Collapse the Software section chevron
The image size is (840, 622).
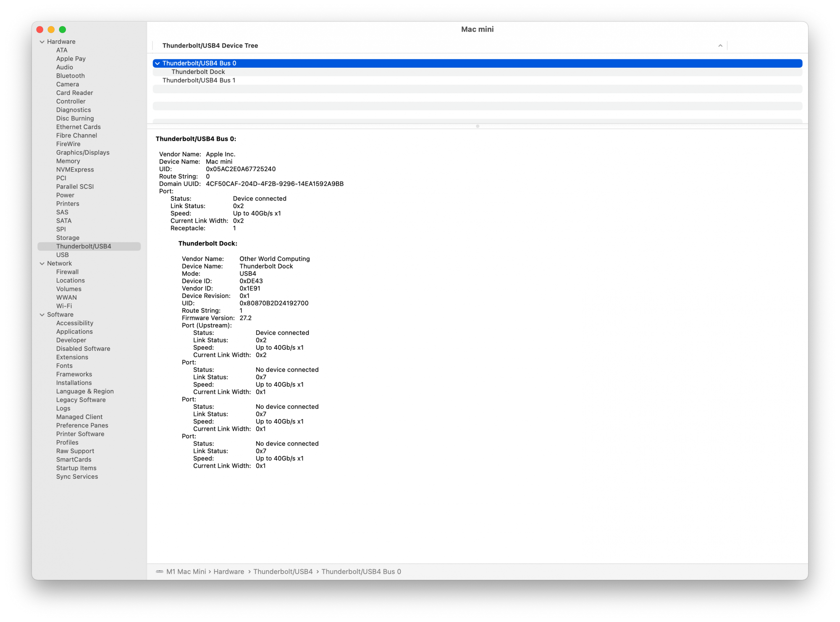click(x=42, y=315)
